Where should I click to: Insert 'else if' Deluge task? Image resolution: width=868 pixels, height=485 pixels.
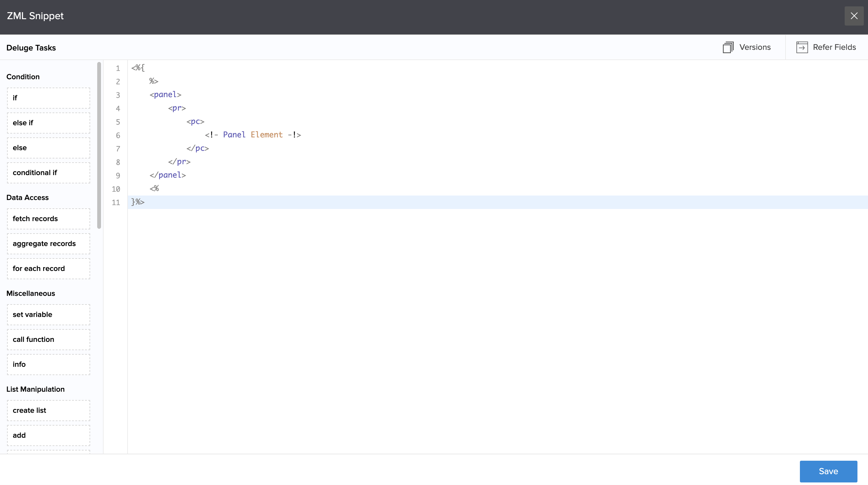[49, 123]
